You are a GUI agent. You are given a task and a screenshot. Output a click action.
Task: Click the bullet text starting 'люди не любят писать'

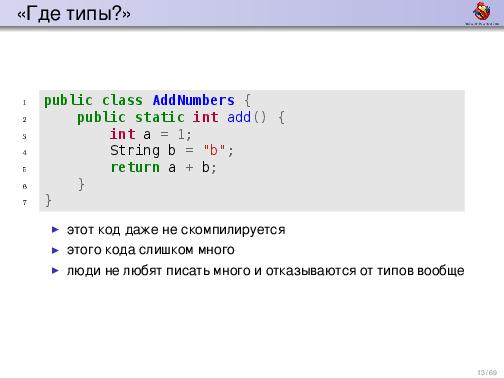point(265,270)
